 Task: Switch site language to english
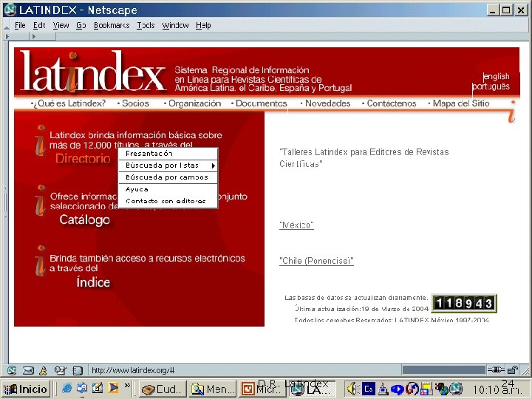497,76
